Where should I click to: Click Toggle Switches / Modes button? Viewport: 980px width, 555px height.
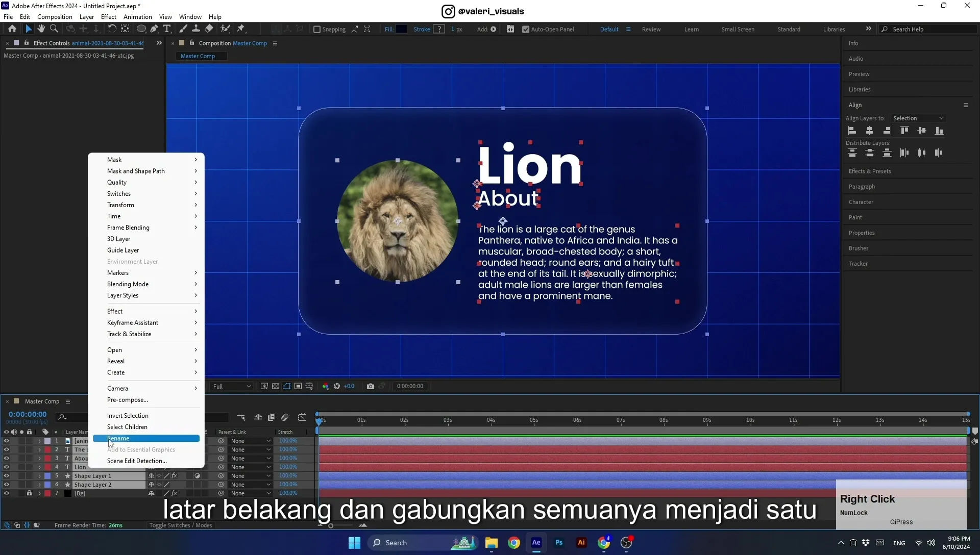(181, 525)
